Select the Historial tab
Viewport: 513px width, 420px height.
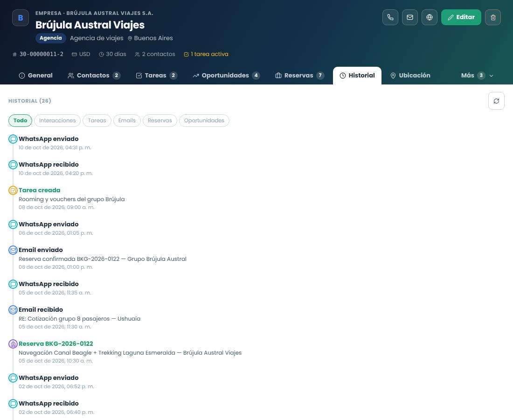[357, 76]
